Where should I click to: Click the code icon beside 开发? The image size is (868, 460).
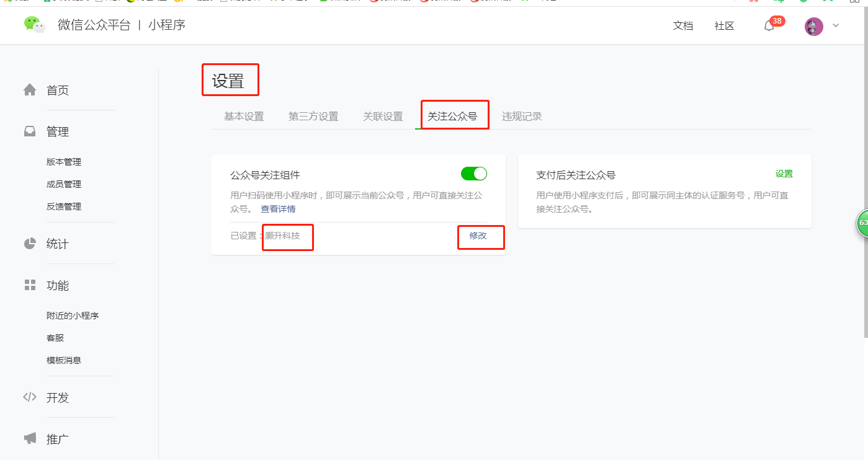point(30,397)
